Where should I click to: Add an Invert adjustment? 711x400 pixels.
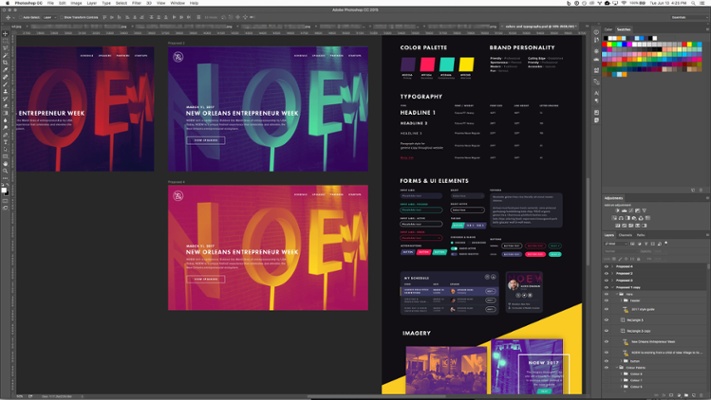click(618, 225)
